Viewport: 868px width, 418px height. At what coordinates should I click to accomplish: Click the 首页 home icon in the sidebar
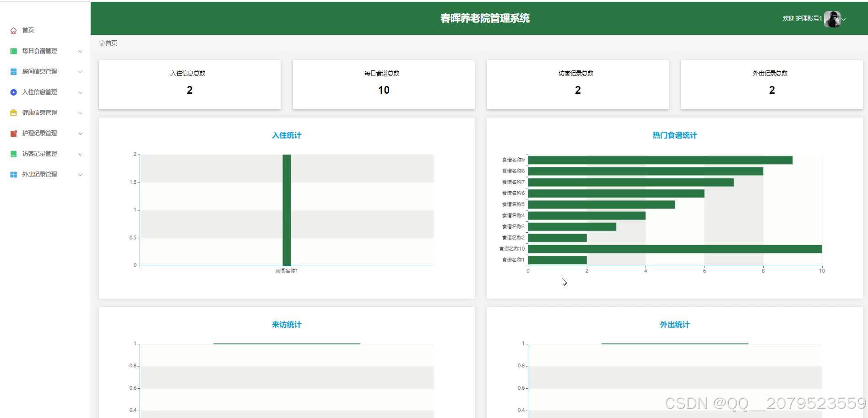[13, 30]
